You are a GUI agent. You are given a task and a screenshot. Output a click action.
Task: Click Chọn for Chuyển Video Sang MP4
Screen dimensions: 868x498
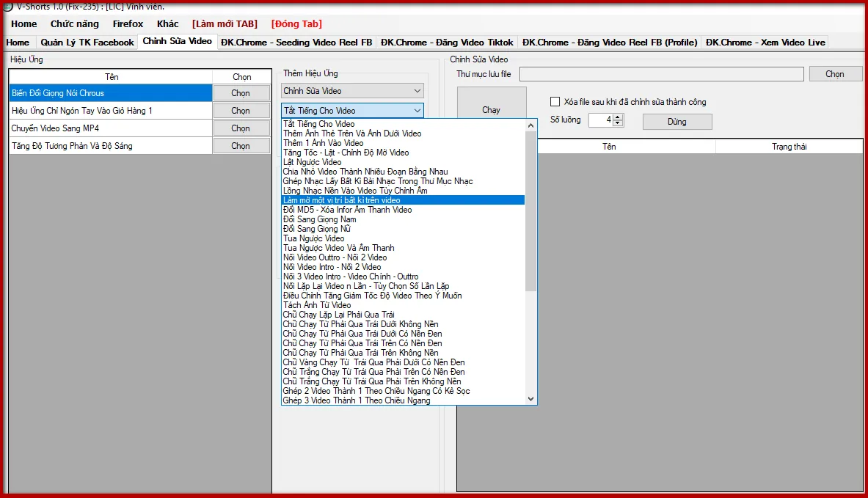click(x=241, y=128)
